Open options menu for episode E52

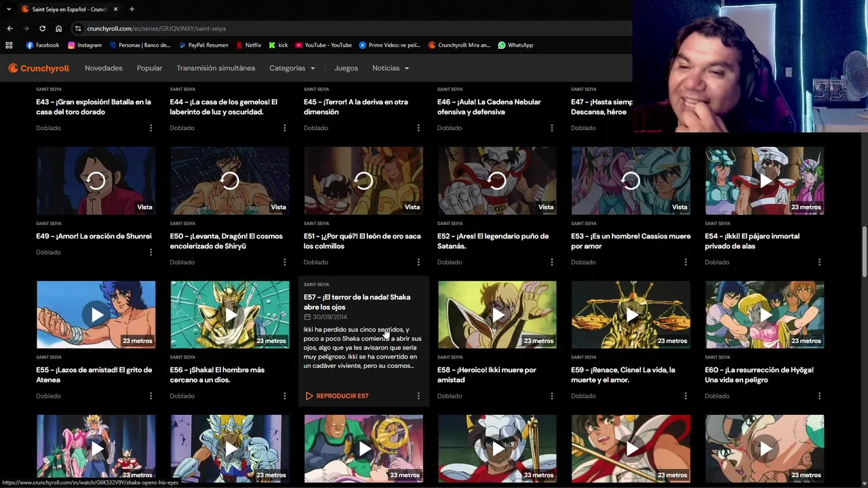(551, 262)
